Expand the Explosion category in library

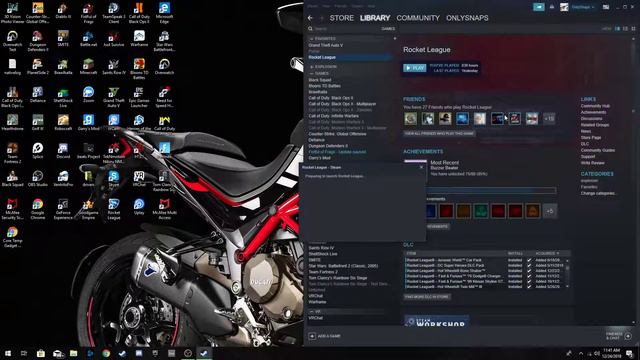311,67
